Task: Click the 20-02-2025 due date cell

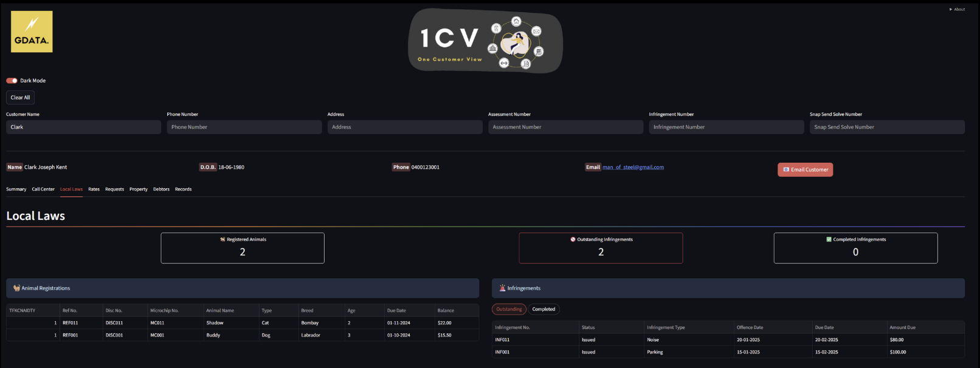Action: coord(849,339)
